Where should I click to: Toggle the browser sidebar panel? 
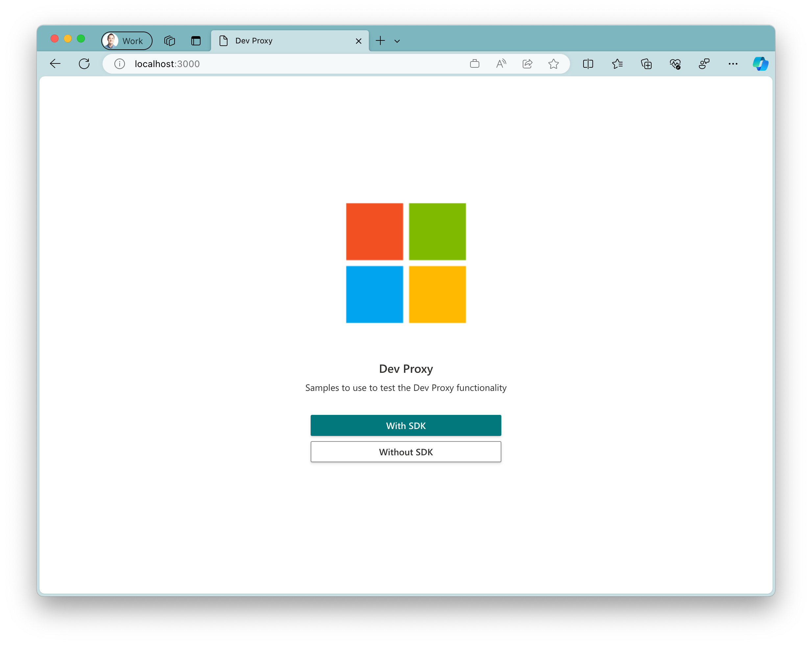(x=588, y=64)
